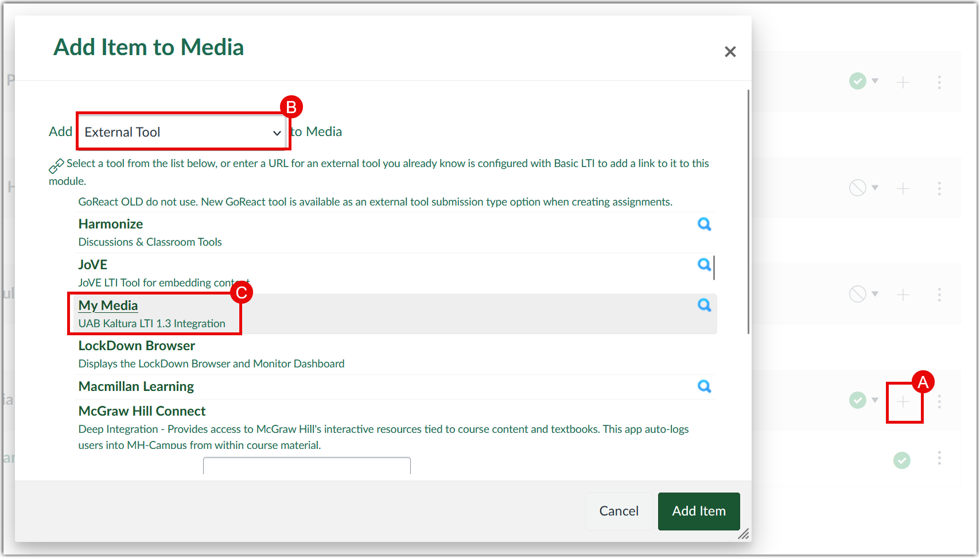Click the plus icon in the second module row
This screenshot has height=558, width=980.
point(903,188)
